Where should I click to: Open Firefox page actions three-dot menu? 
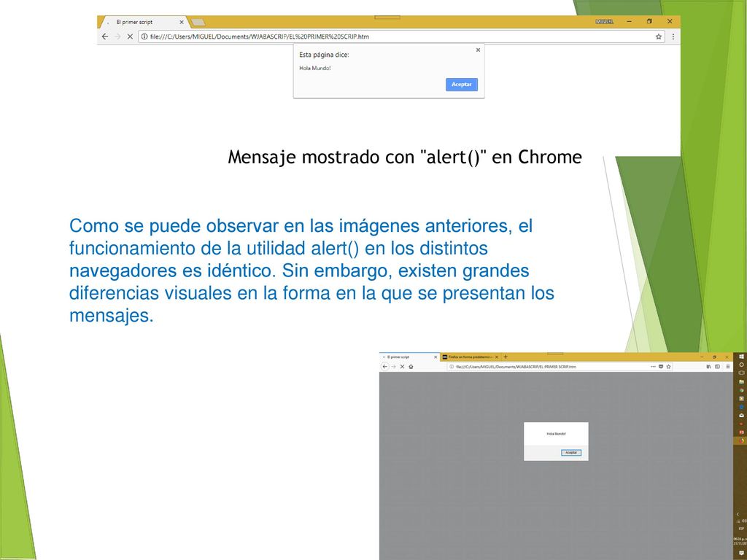tap(653, 367)
